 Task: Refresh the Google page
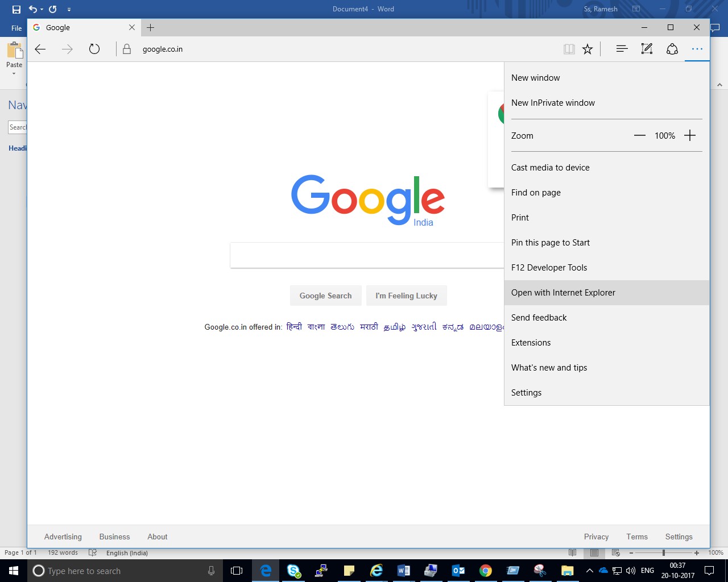[x=94, y=49]
